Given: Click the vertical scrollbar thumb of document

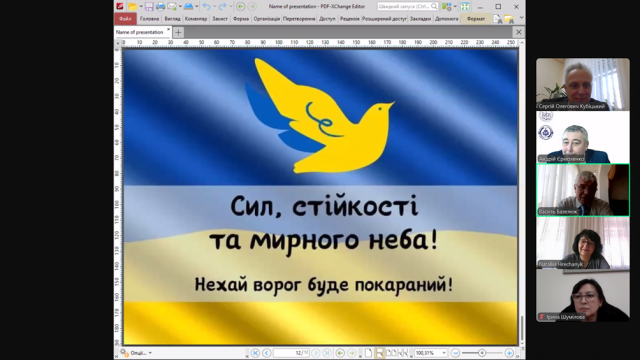Looking at the screenshot, I should click(x=522, y=329).
